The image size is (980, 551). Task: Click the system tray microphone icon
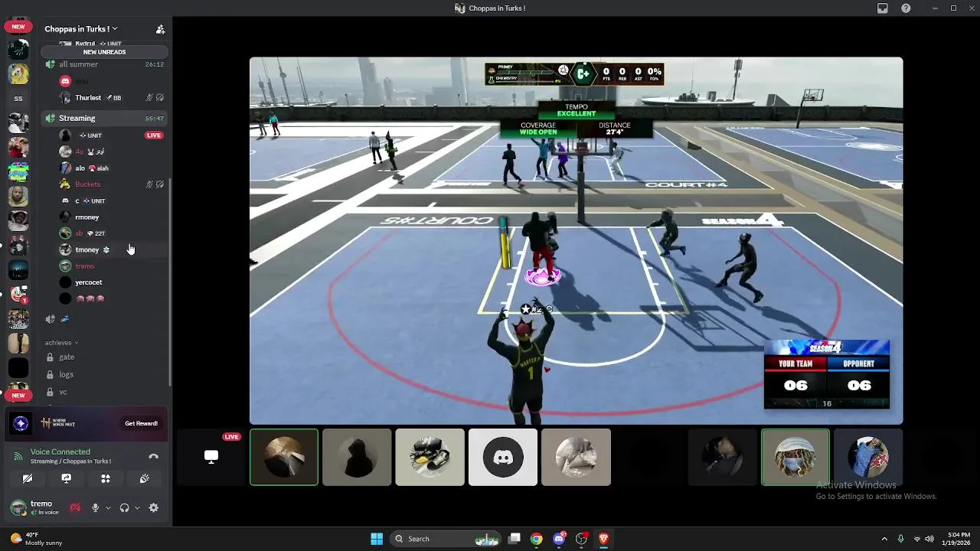(900, 539)
